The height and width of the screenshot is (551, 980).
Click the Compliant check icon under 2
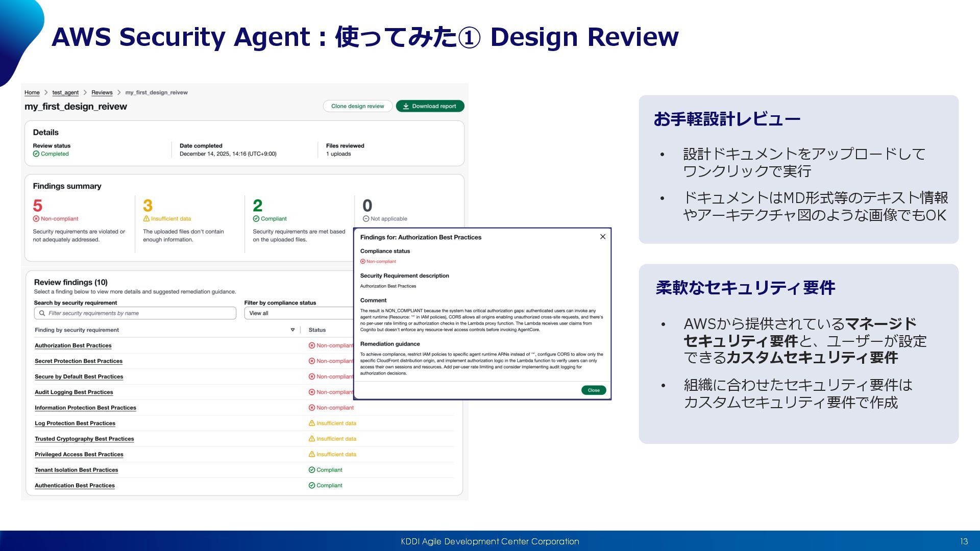(256, 219)
